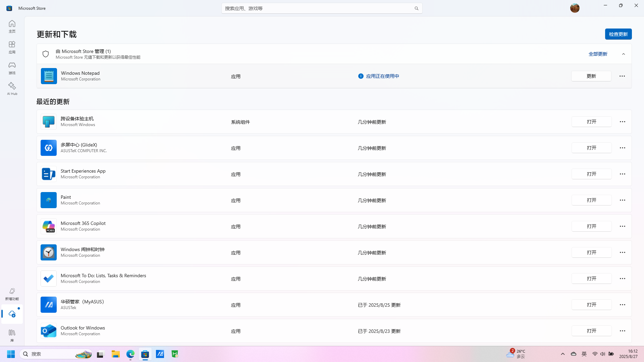This screenshot has width=644, height=362.
Task: Open MyASUS via its Open button
Action: 591,305
